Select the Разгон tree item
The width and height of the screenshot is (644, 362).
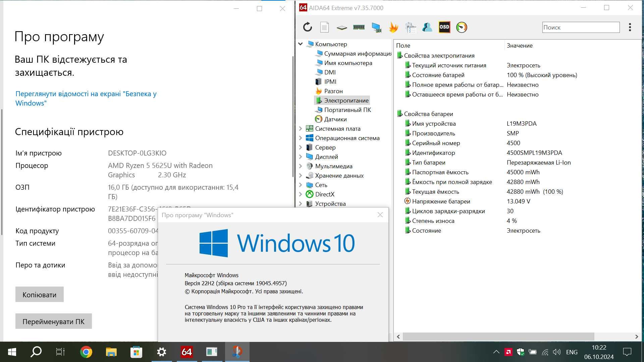point(329,91)
